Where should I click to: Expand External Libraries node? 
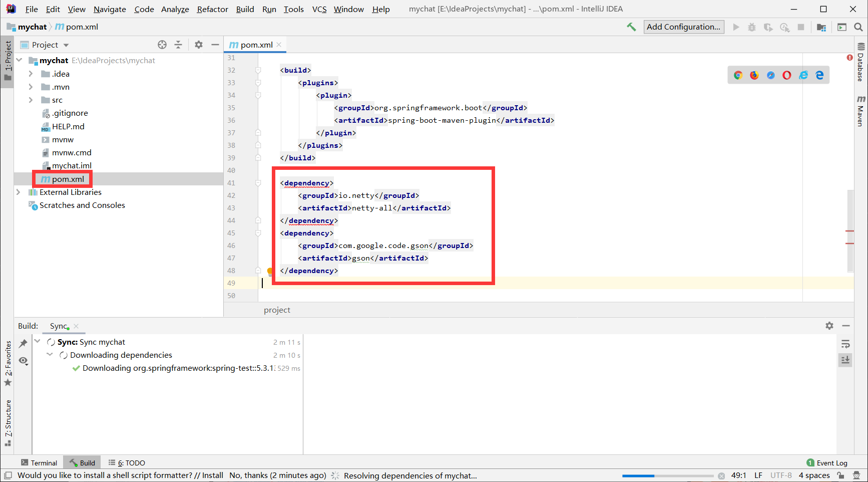tap(19, 192)
